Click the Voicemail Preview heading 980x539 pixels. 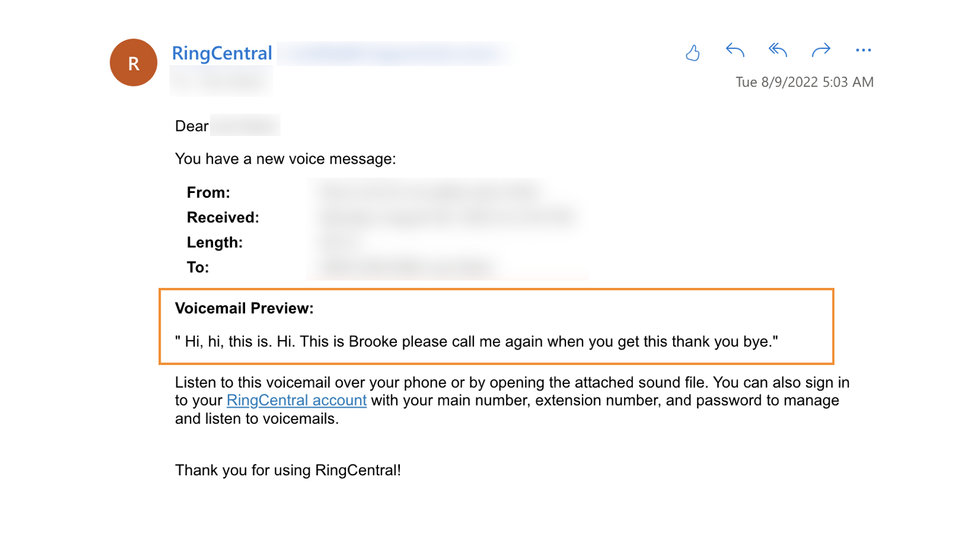[x=244, y=308]
